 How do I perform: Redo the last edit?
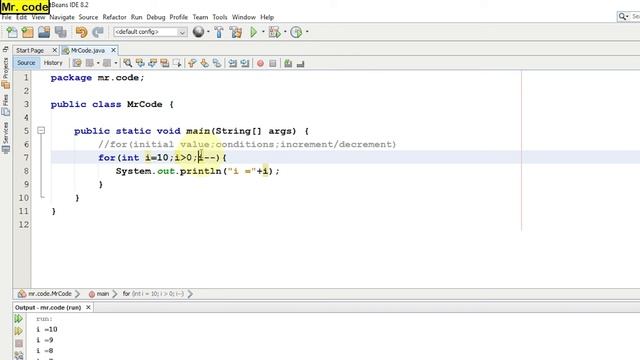pos(98,32)
